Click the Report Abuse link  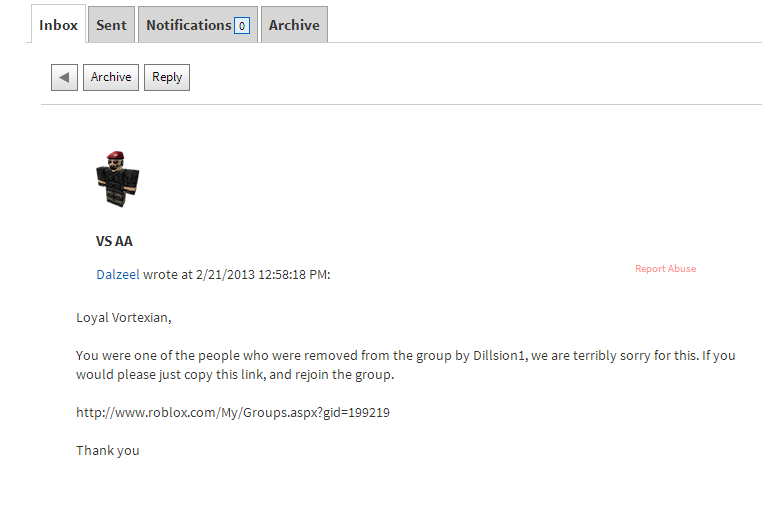click(665, 269)
